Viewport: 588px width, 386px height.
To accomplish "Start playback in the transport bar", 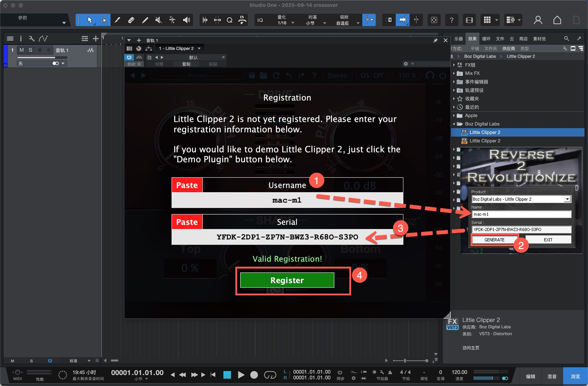I will click(x=241, y=375).
